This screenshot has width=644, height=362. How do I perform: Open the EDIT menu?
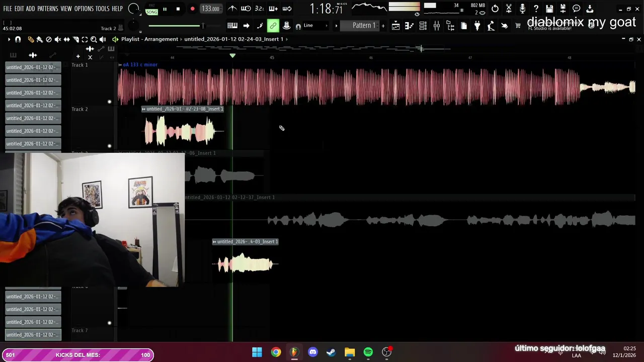(x=19, y=9)
